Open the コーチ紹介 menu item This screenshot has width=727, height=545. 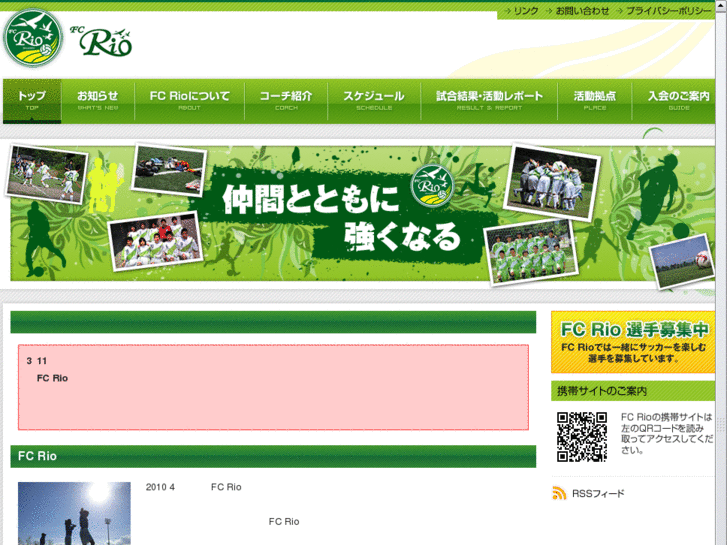[x=286, y=101]
